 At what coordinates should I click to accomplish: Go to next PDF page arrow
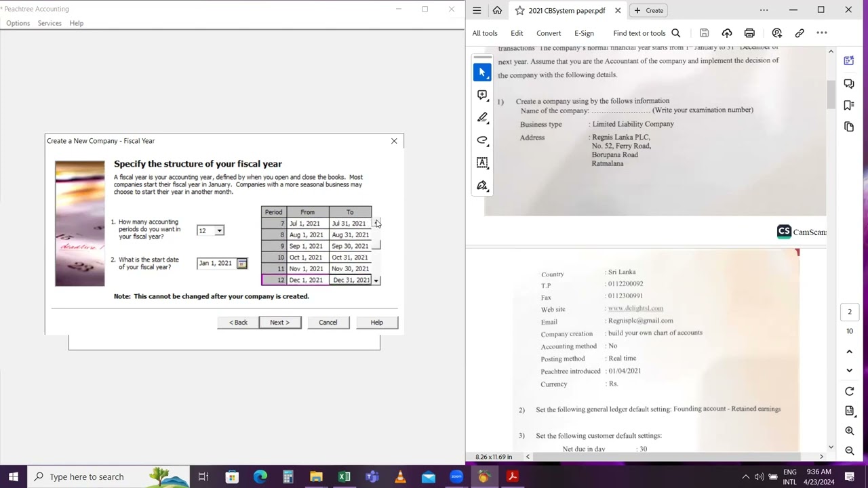pos(850,371)
